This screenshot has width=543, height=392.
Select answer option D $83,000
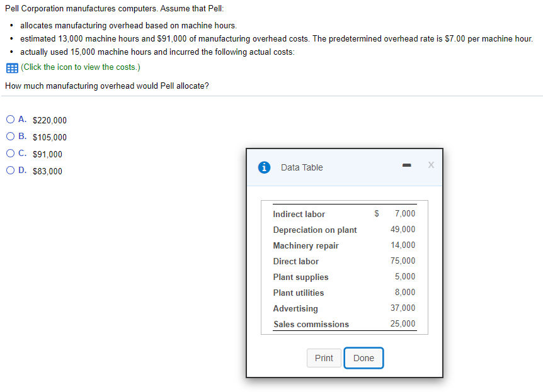10,171
